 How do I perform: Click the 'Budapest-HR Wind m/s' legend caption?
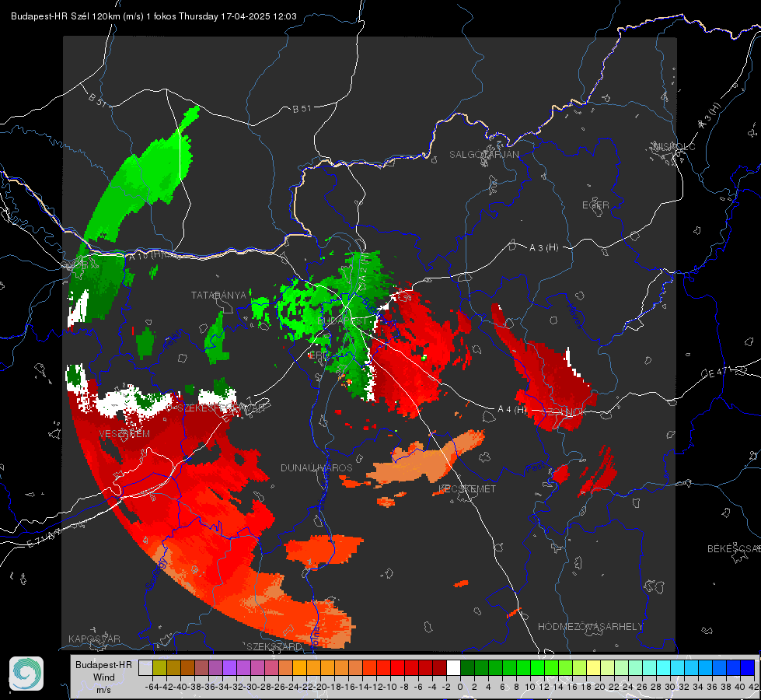coord(104,677)
